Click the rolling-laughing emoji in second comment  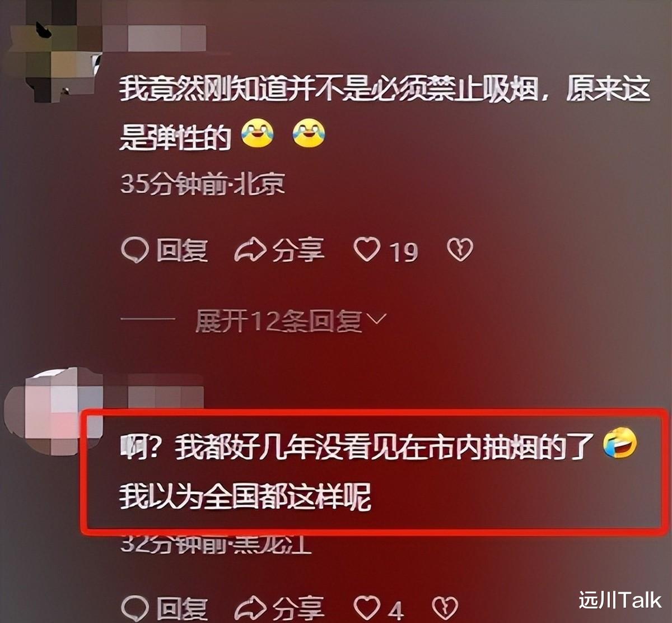tap(620, 445)
